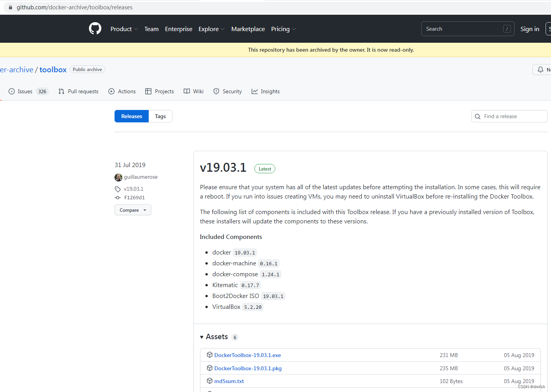Switch to the Tags tab
The height and width of the screenshot is (392, 551).
(160, 116)
